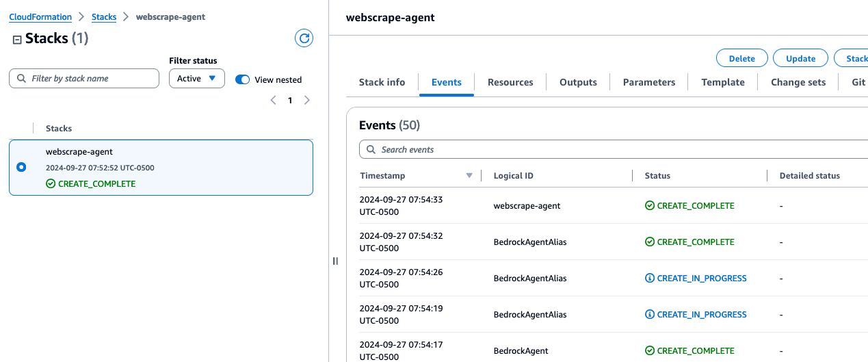Open the Resources tab
Screen dimensions: 868x362
(510, 82)
